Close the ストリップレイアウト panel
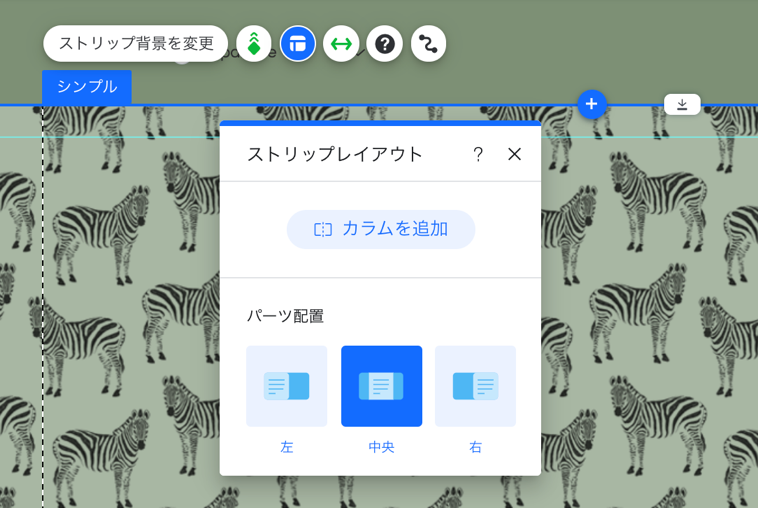The image size is (758, 508). [x=514, y=154]
